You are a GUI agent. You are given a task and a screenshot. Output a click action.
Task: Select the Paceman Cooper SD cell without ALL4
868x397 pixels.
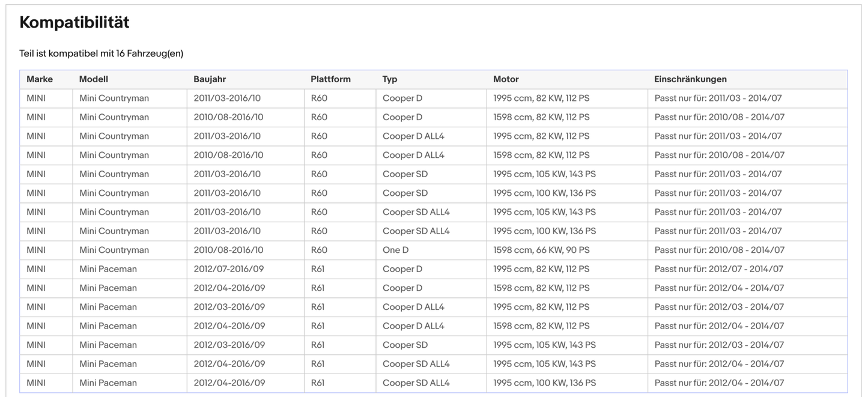pyautogui.click(x=405, y=345)
